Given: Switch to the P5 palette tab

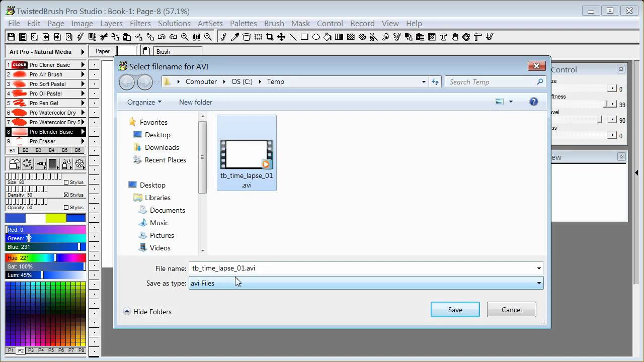Looking at the screenshot, I should point(51,350).
